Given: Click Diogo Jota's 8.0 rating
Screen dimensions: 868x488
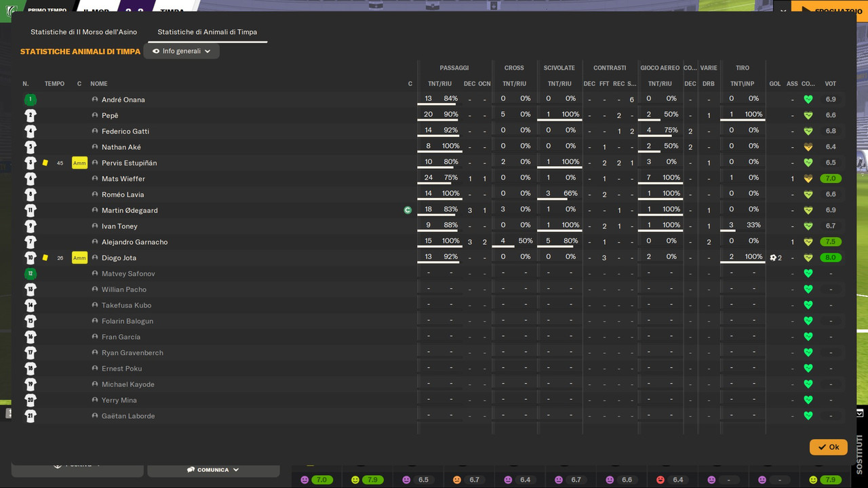Looking at the screenshot, I should click(x=830, y=258).
